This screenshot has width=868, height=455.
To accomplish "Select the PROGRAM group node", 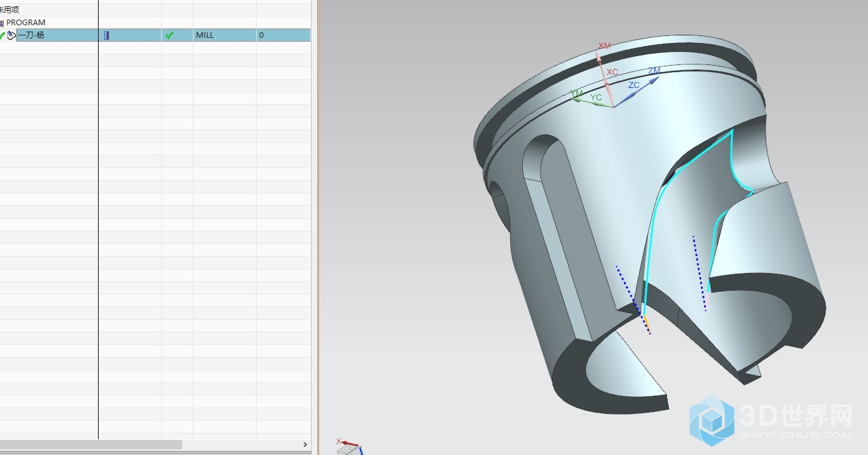I will 26,23.
